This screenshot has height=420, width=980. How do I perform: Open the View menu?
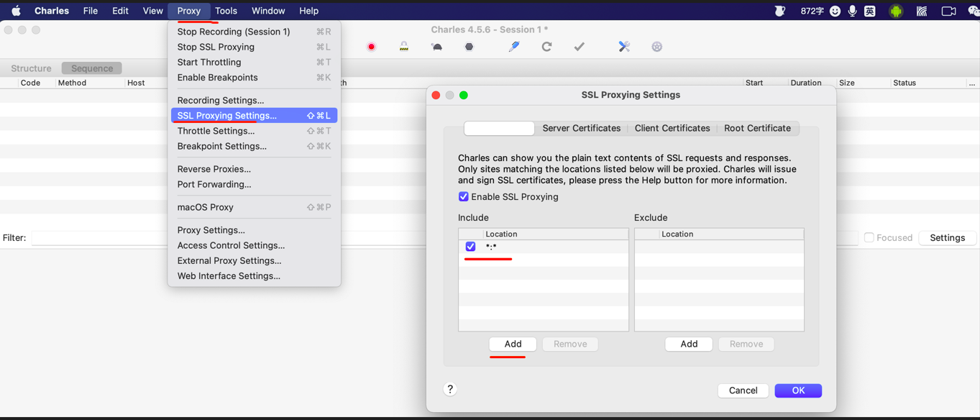click(152, 11)
